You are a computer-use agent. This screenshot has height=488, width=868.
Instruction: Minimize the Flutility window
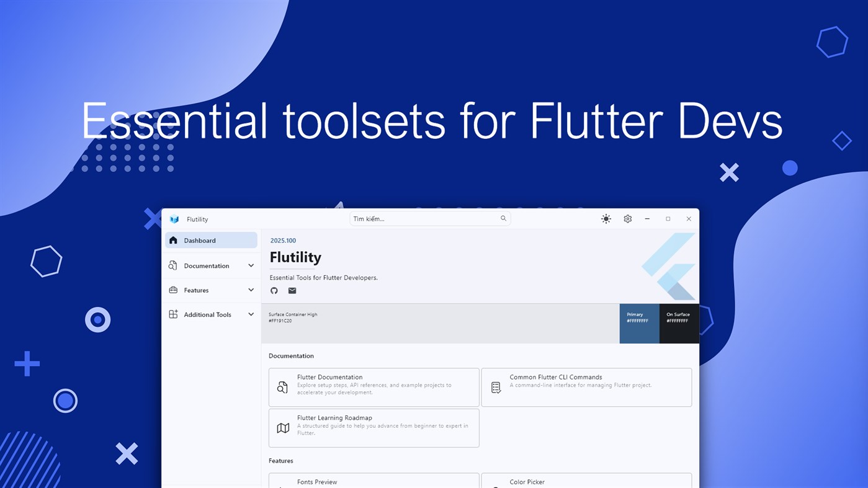coord(647,219)
